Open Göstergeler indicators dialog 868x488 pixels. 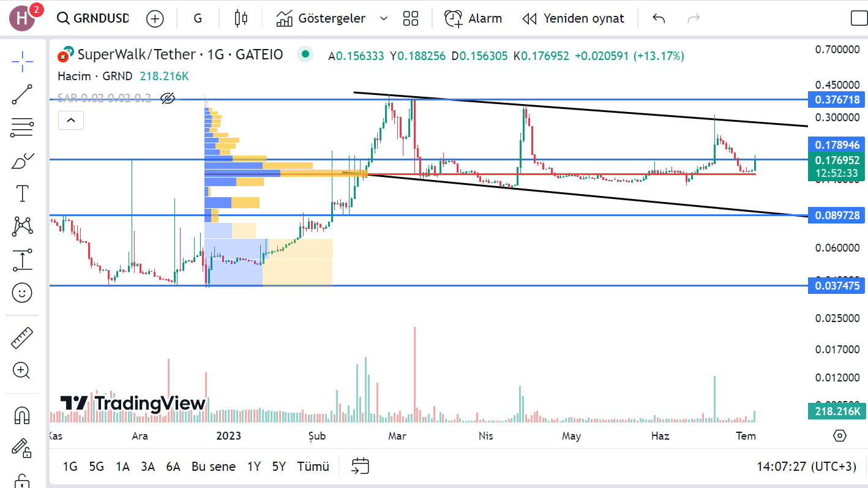coord(321,18)
